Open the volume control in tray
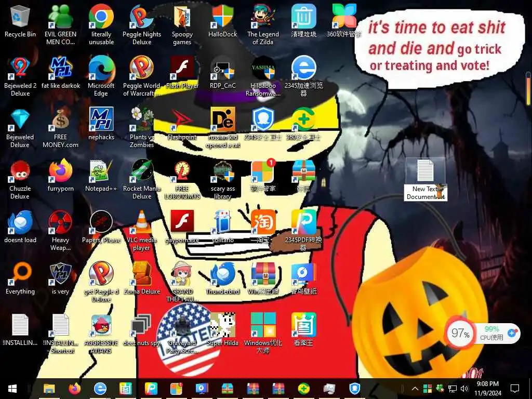This screenshot has width=532, height=399. point(465,389)
